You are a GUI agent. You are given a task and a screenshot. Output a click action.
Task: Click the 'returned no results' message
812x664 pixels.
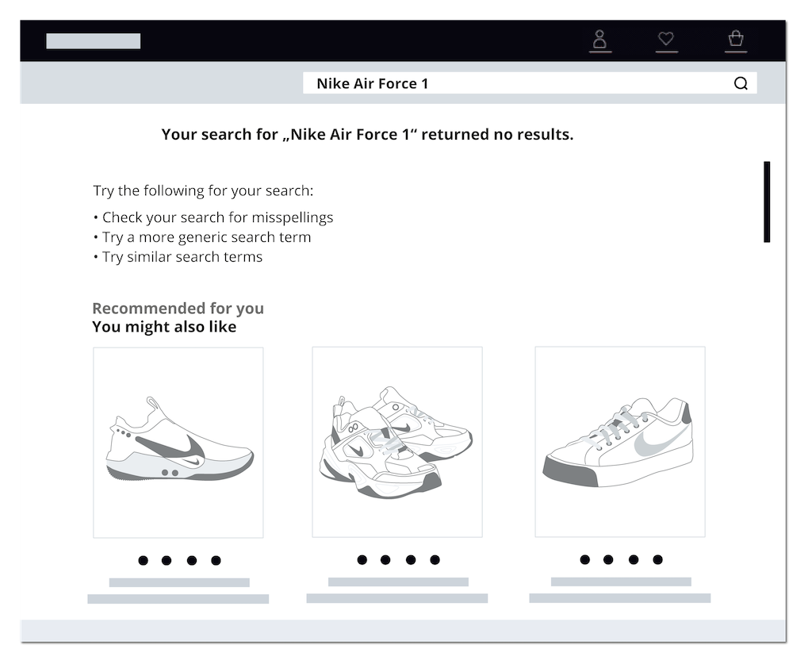coord(367,135)
